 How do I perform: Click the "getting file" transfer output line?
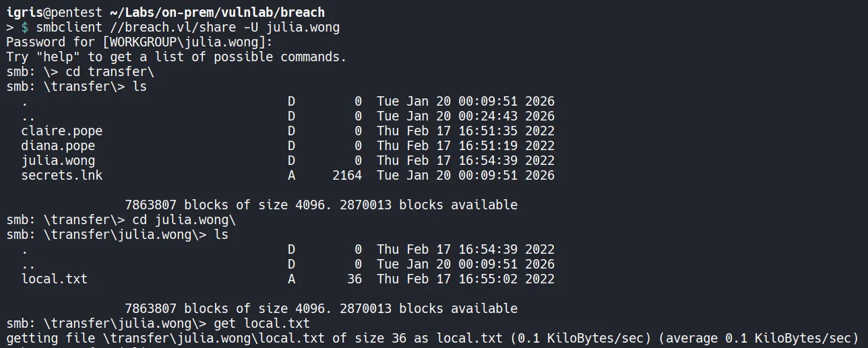(431, 338)
